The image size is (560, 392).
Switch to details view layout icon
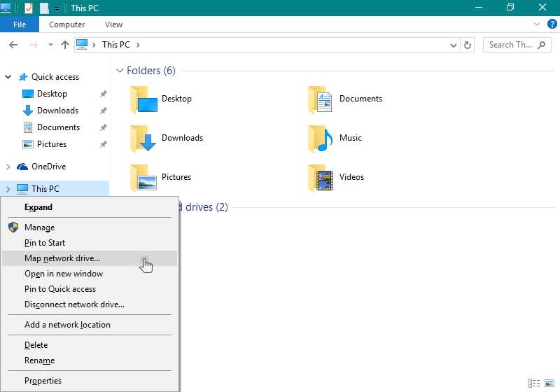point(534,383)
